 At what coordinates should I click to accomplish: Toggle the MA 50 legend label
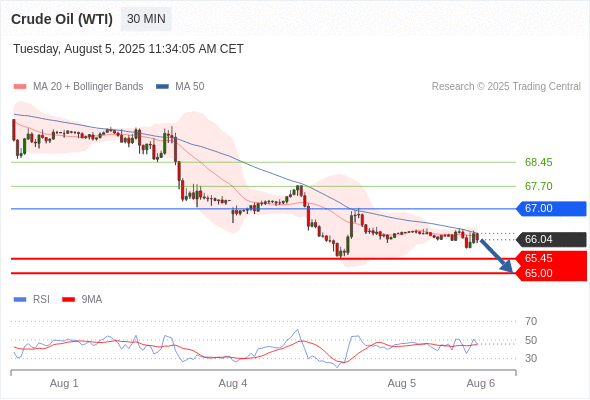(190, 87)
